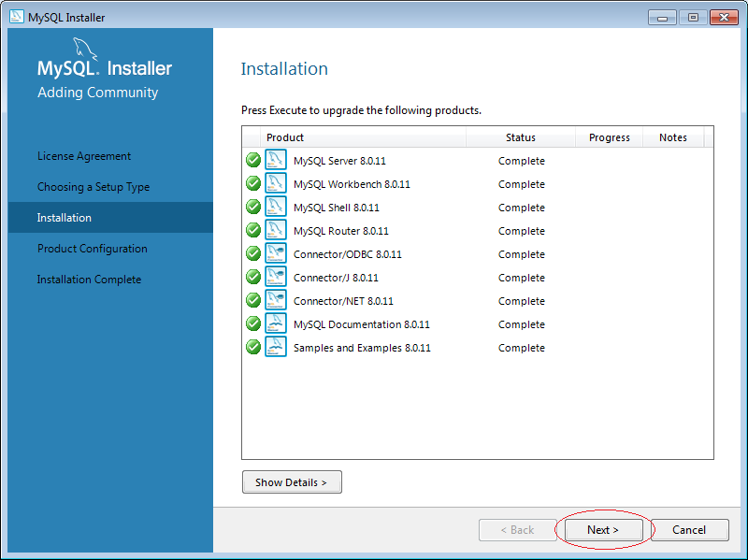Click green checkmark beside MySQL Shell 8.0.11

pos(253,207)
